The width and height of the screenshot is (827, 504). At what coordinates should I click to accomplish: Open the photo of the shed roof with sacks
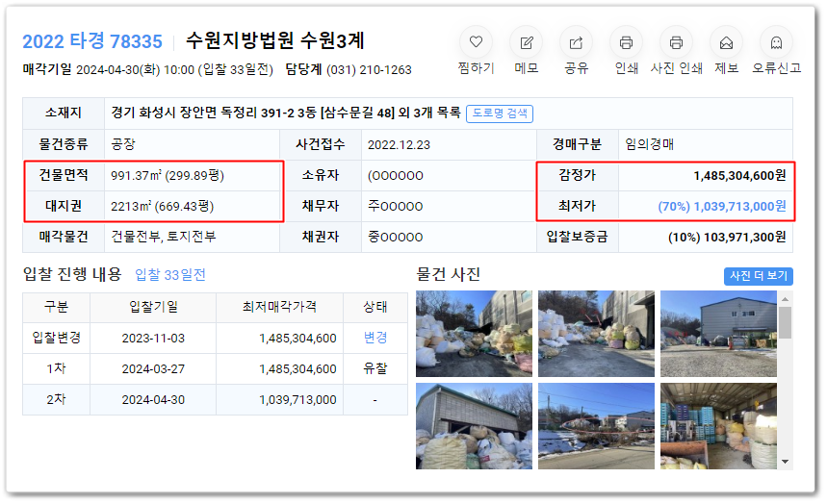474,426
